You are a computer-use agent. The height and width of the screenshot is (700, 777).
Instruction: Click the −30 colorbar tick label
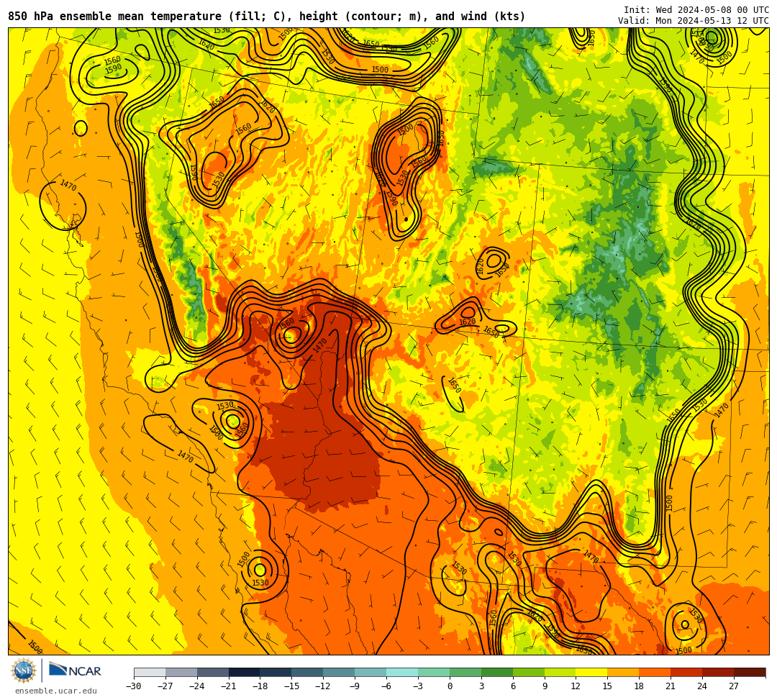pos(134,686)
